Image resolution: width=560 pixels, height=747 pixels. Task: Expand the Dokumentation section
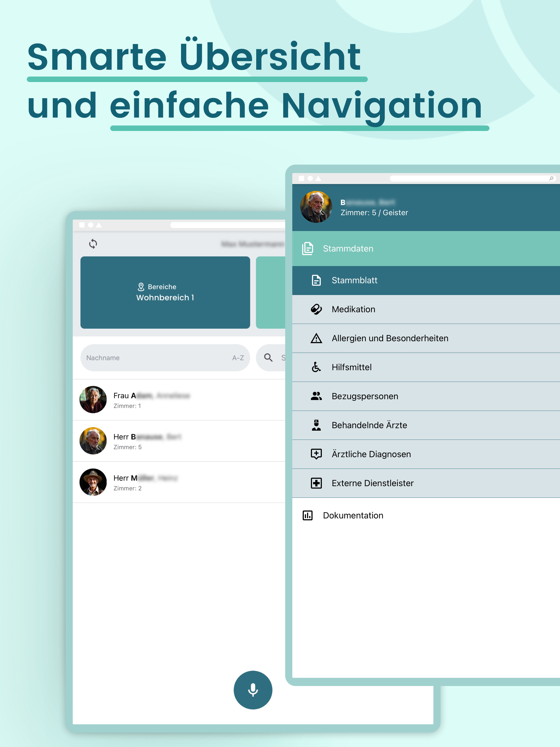click(426, 515)
